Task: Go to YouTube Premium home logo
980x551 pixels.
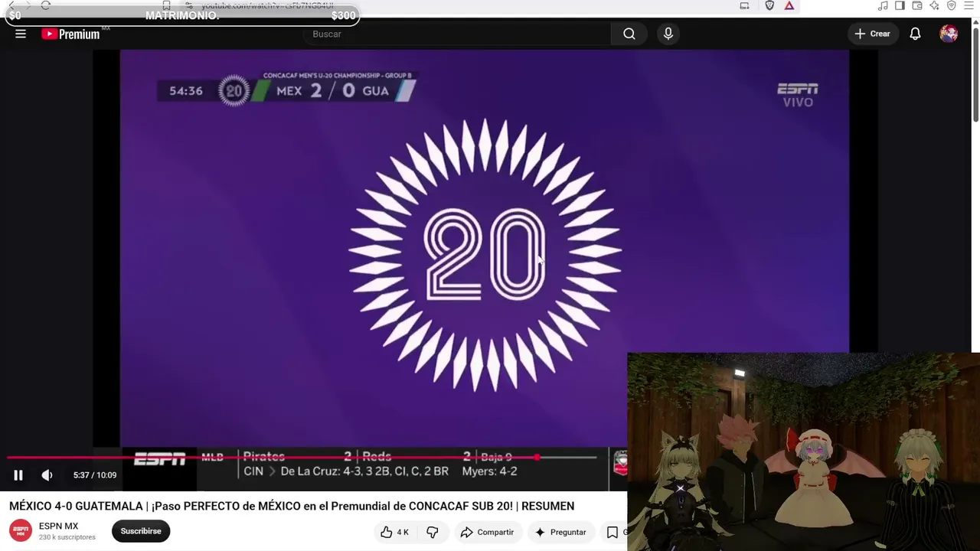Action: pos(70,34)
